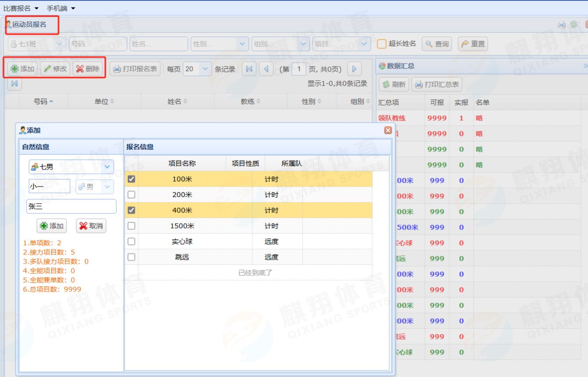Click the print icon at top right
Image resolution: width=588 pixels, height=377 pixels.
click(562, 25)
